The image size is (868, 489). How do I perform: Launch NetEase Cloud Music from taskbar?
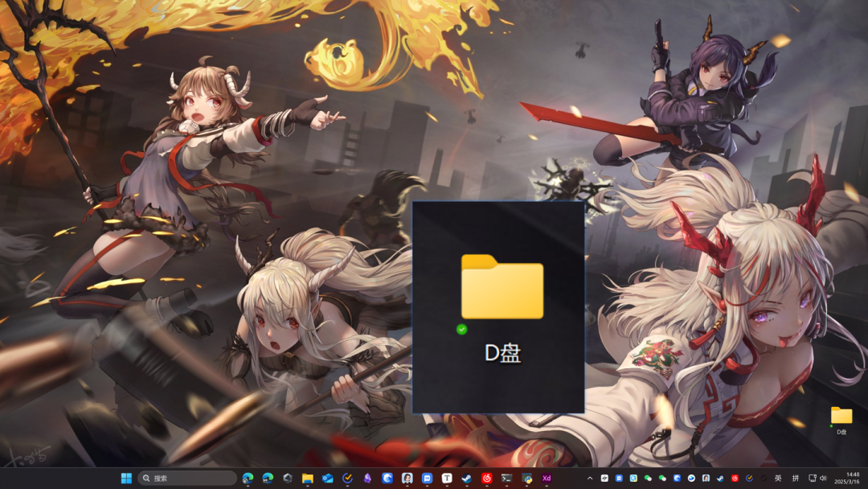pyautogui.click(x=486, y=478)
